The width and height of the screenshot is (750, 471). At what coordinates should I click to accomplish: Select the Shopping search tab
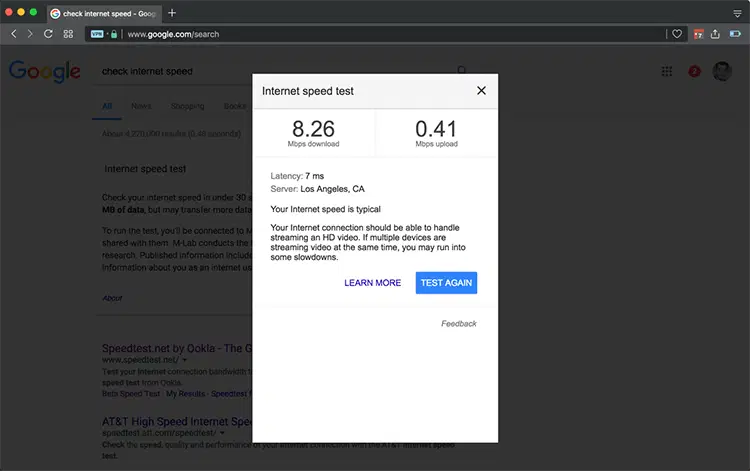tap(188, 106)
